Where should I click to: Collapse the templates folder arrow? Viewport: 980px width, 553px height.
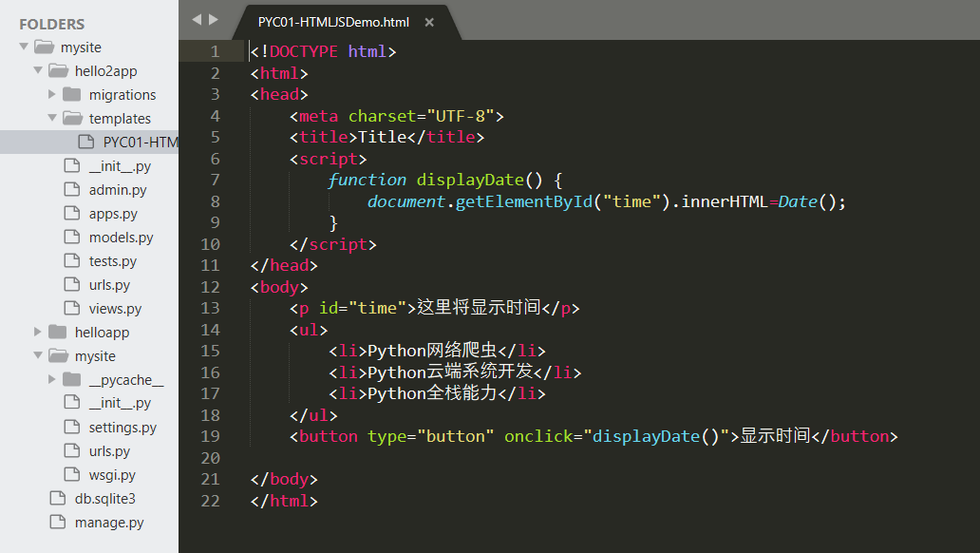point(52,118)
